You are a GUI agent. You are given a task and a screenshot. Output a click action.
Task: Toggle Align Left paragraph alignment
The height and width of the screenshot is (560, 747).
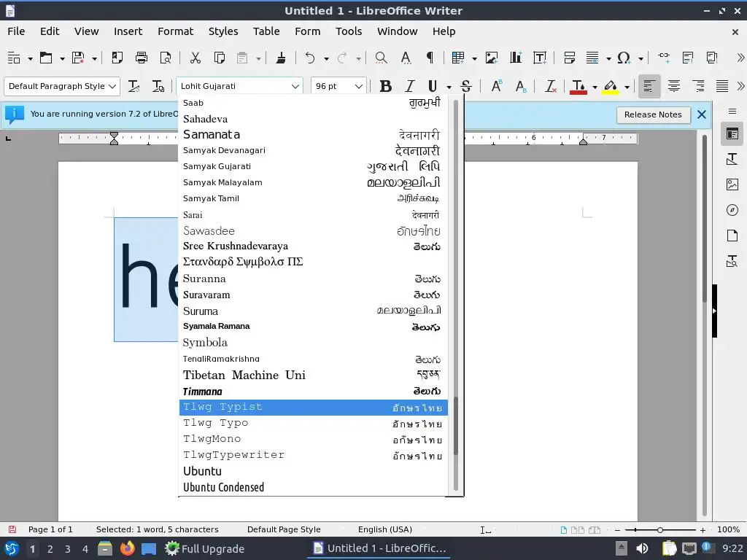(x=649, y=86)
